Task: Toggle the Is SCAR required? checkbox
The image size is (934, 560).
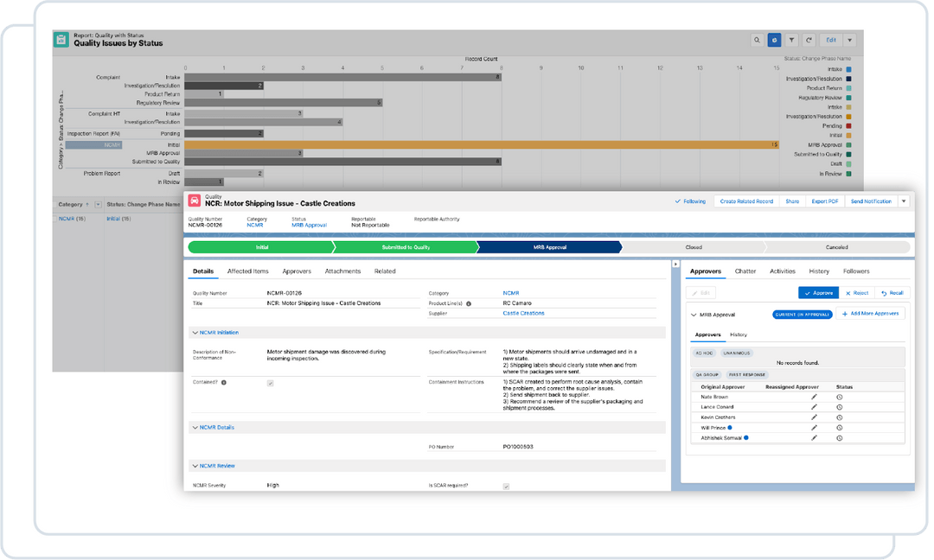Action: 505,486
